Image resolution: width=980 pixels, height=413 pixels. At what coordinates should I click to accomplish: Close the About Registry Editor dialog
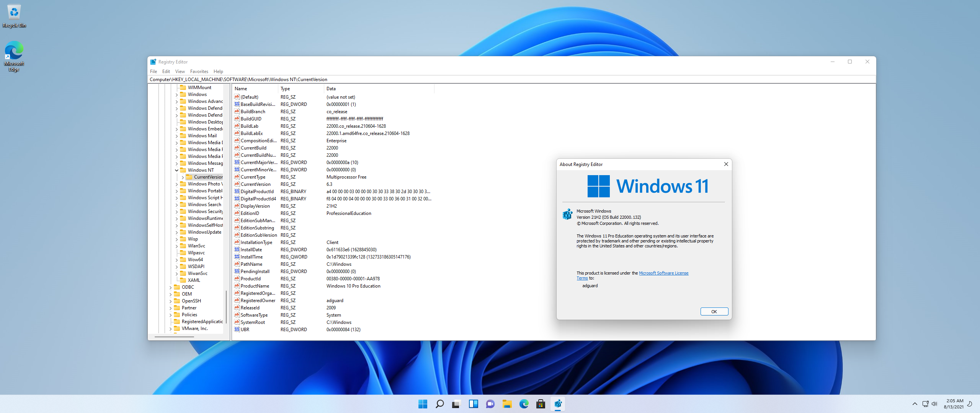click(x=726, y=164)
